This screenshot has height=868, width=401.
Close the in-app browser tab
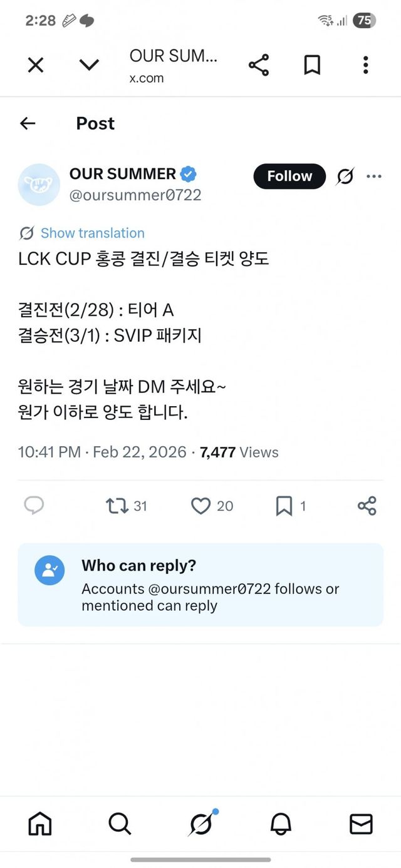pyautogui.click(x=36, y=65)
